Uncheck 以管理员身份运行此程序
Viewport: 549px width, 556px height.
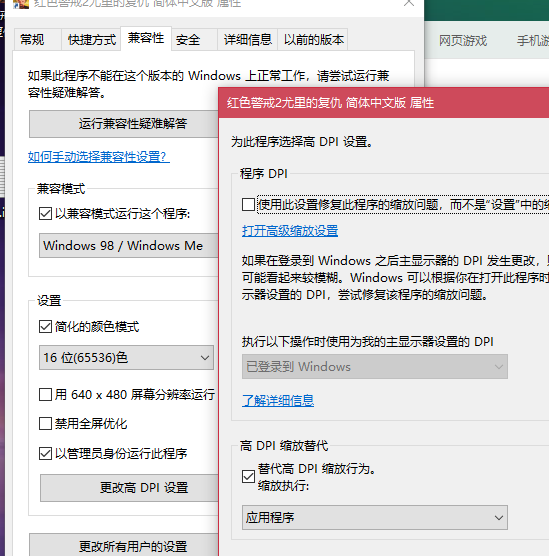coord(45,453)
